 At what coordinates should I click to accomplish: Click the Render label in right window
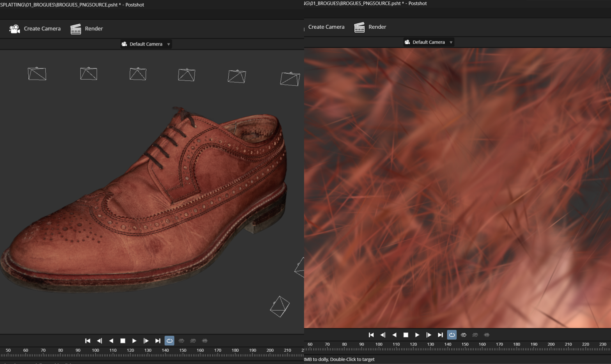tap(377, 27)
